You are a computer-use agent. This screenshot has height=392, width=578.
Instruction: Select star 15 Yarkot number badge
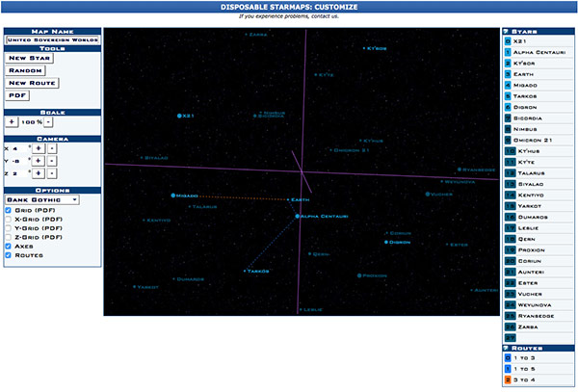(511, 206)
